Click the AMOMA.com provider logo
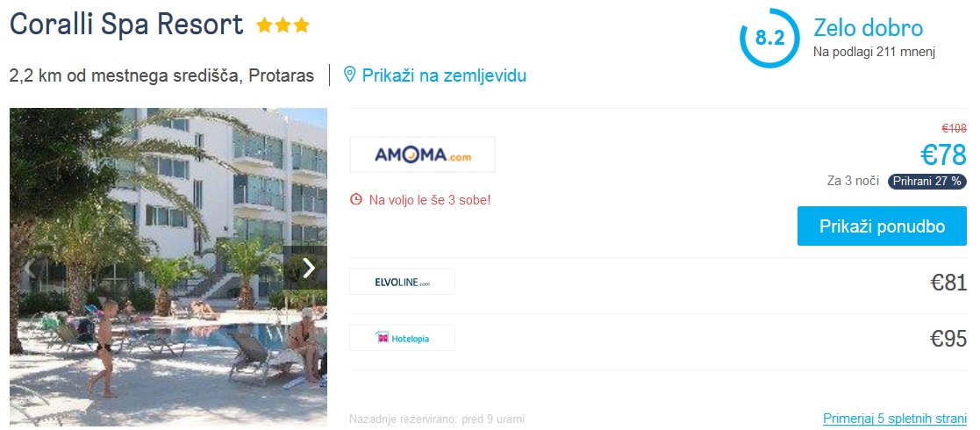 422,154
